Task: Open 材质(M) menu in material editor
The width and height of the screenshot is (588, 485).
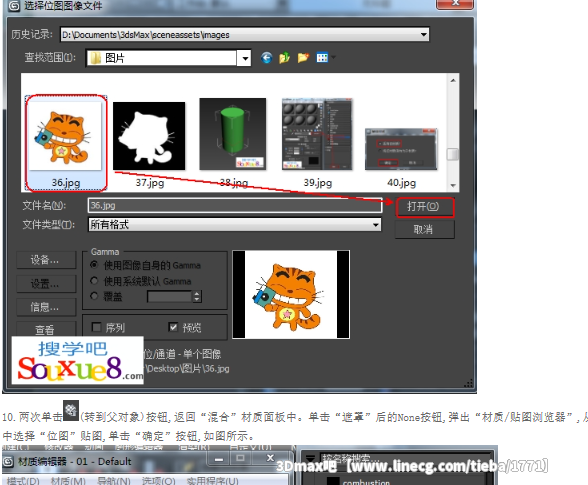Action: [x=68, y=481]
